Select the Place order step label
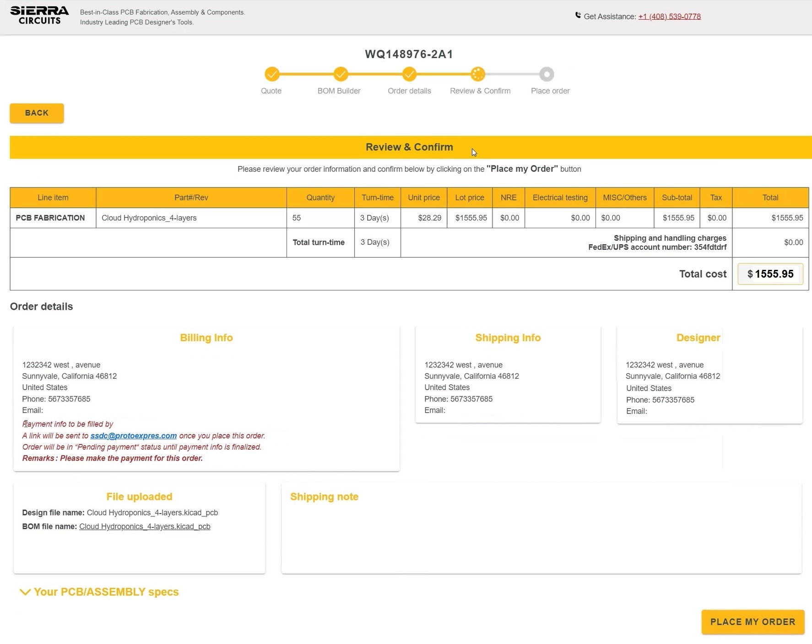Screen dimensions: 812x644 pyautogui.click(x=550, y=91)
